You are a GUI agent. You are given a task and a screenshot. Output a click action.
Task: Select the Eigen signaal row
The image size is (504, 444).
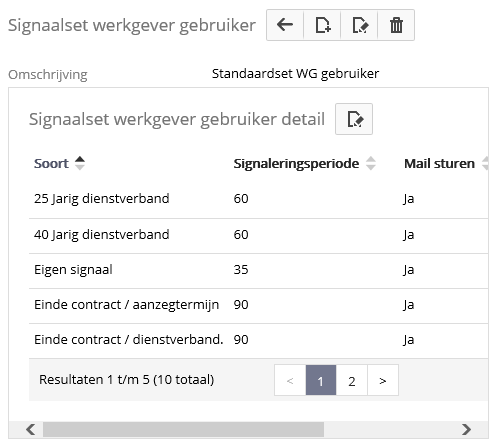coord(259,271)
